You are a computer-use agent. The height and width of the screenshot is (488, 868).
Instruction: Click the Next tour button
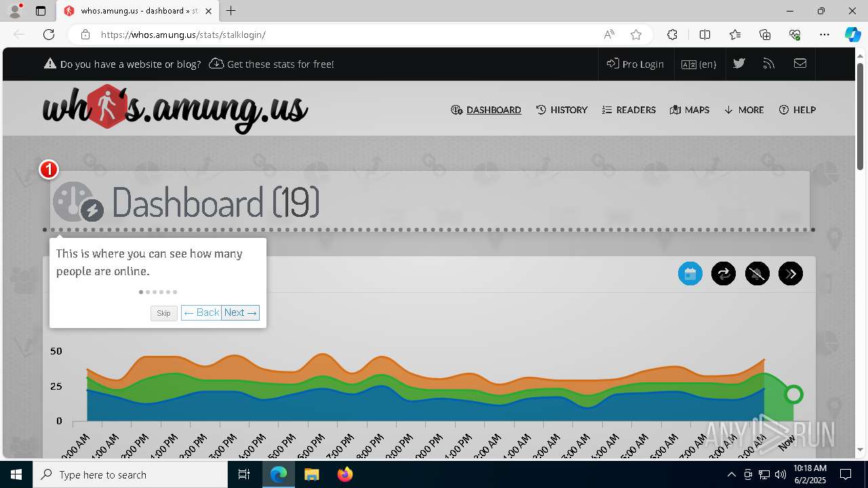[x=241, y=312]
